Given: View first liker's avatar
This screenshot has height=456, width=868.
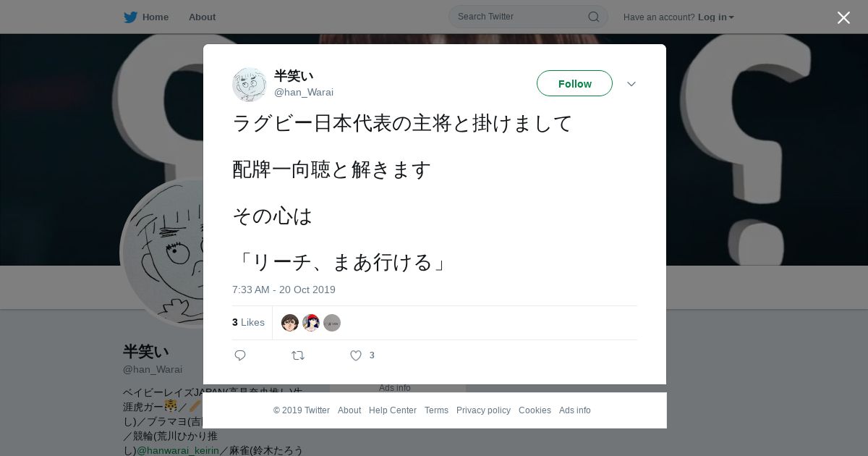Looking at the screenshot, I should [x=290, y=323].
